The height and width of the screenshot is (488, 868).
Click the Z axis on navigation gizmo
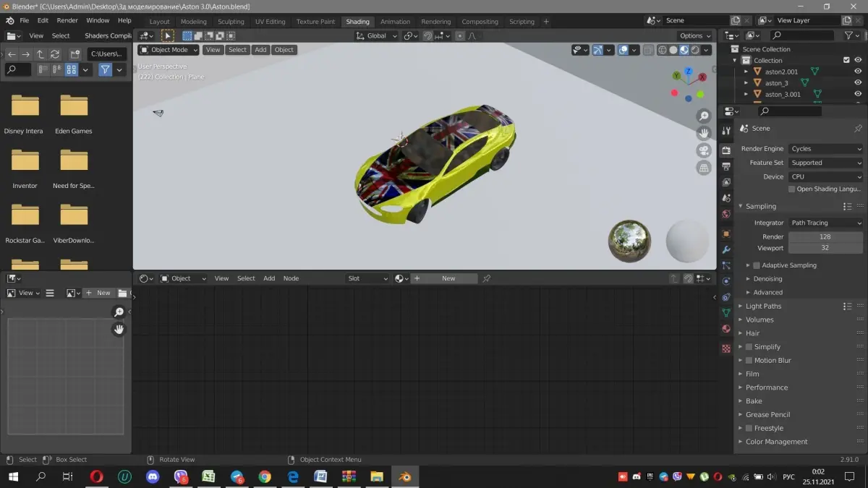tap(688, 72)
